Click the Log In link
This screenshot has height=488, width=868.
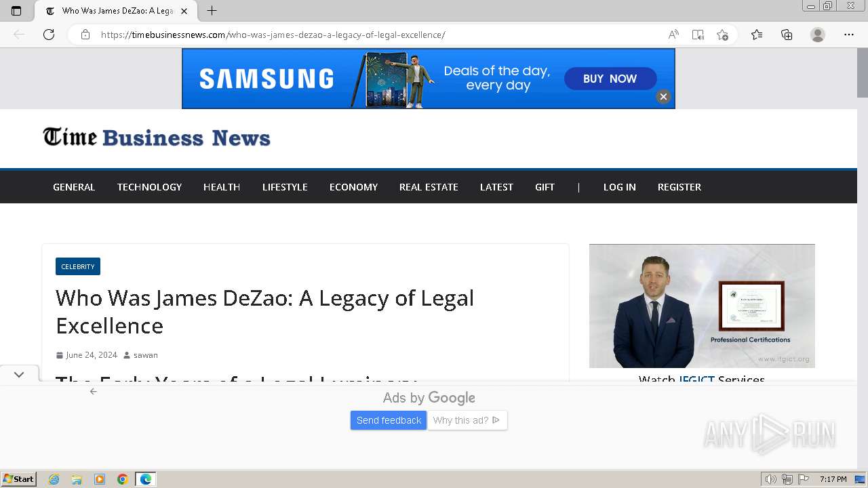(x=620, y=187)
